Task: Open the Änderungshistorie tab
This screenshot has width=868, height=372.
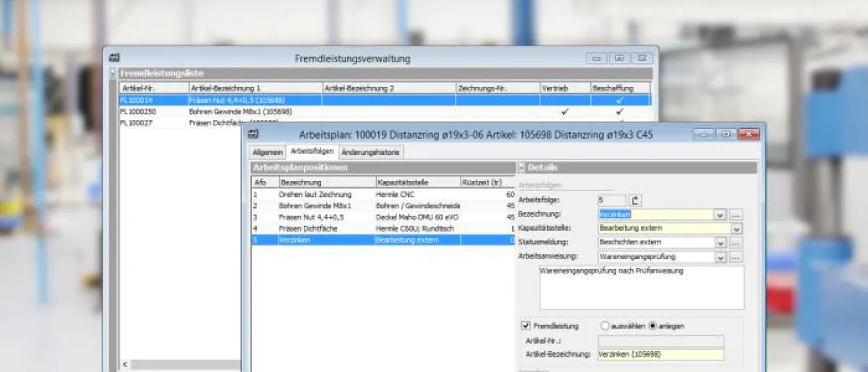Action: click(371, 152)
